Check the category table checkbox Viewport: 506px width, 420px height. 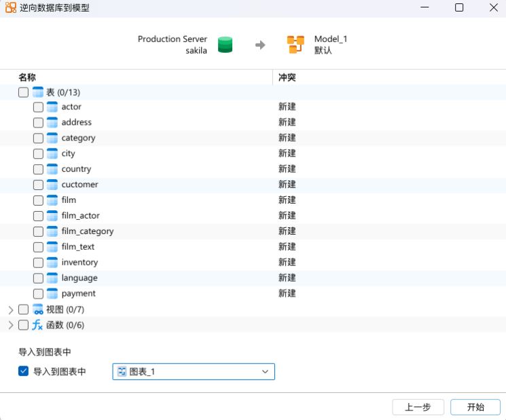tap(38, 138)
